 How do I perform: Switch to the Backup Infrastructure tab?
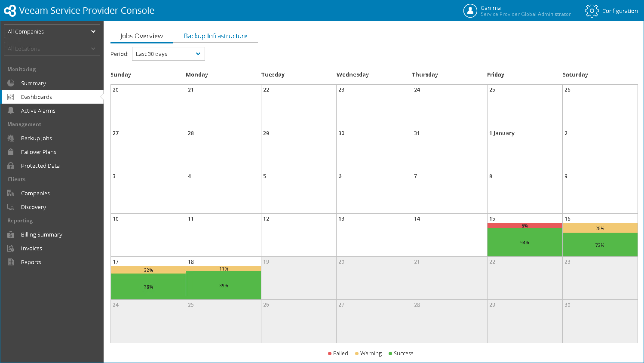pyautogui.click(x=215, y=36)
